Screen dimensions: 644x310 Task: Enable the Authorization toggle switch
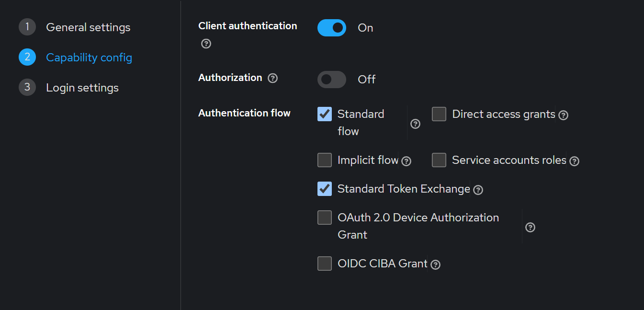(331, 80)
